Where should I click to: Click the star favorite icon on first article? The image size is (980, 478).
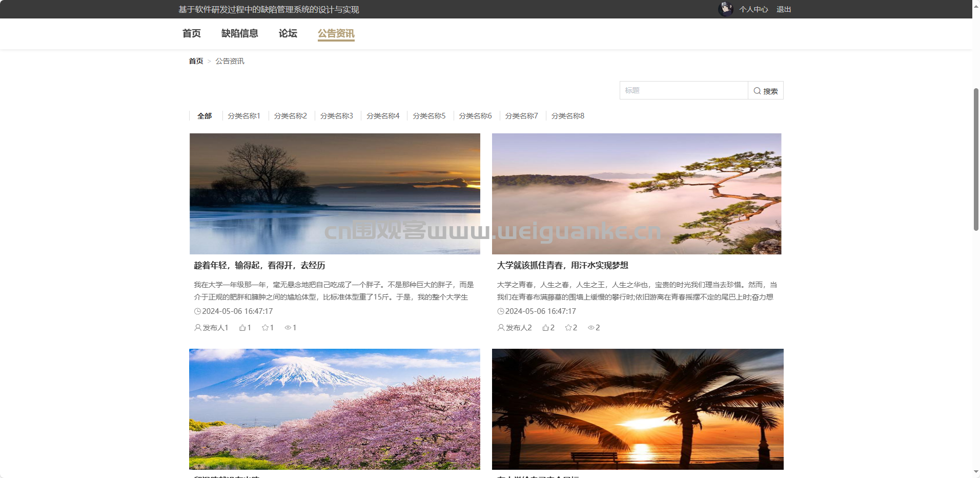(265, 328)
